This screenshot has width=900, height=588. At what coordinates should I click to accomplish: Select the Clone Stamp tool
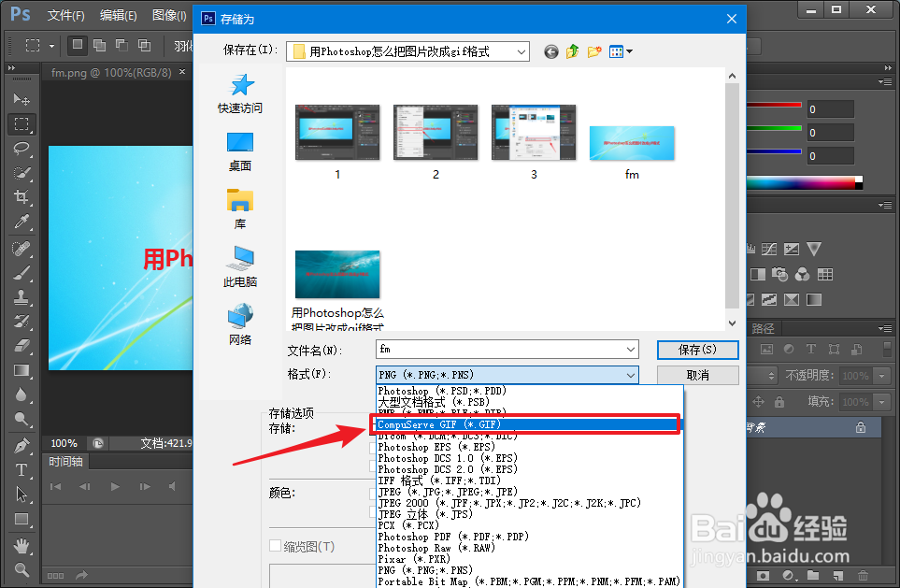click(21, 297)
